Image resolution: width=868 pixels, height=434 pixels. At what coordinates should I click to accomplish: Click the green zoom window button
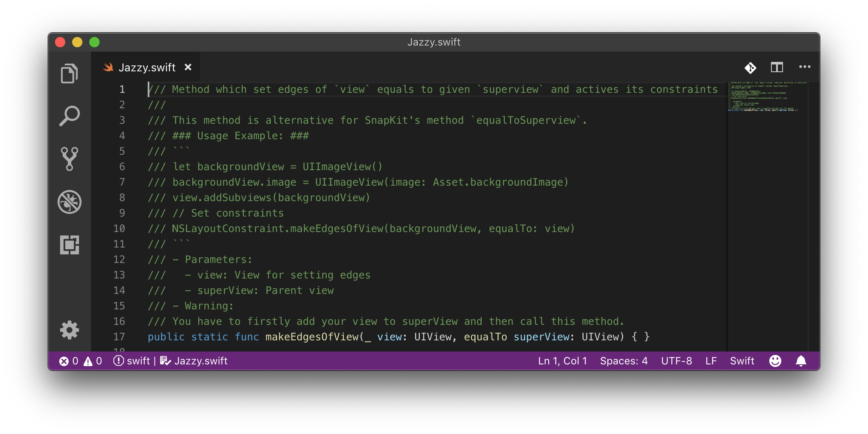(94, 42)
